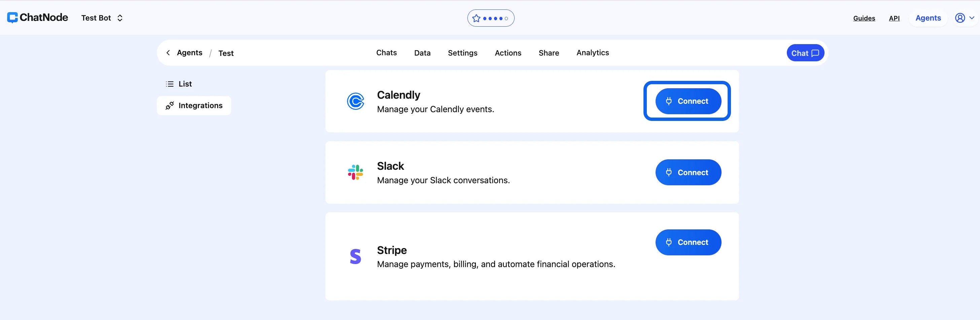Click the Stripe heading

click(391, 250)
